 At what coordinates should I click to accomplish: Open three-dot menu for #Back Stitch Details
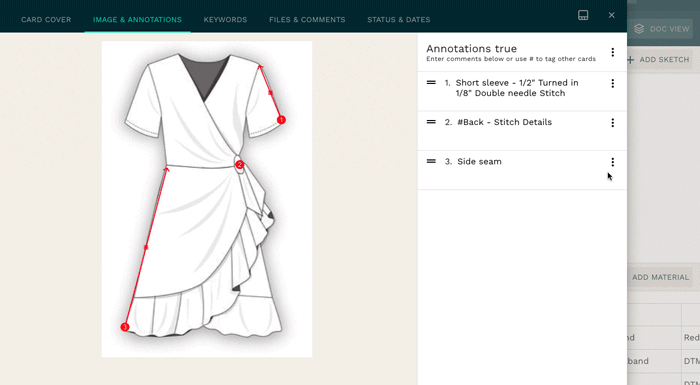click(x=612, y=123)
